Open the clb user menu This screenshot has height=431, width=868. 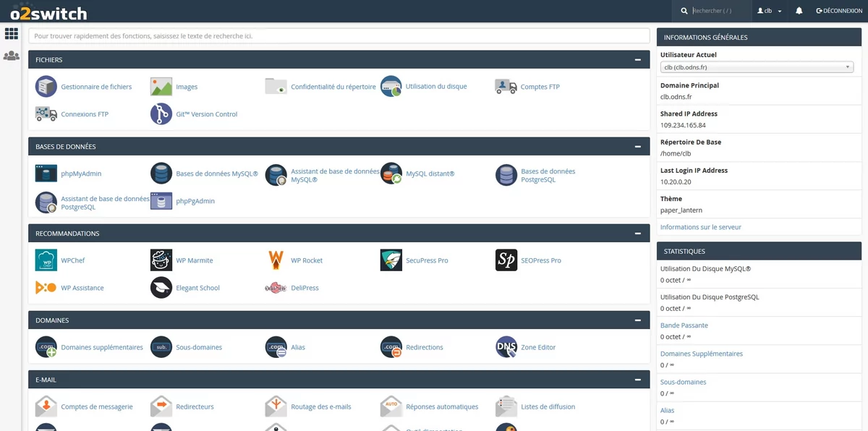point(770,11)
